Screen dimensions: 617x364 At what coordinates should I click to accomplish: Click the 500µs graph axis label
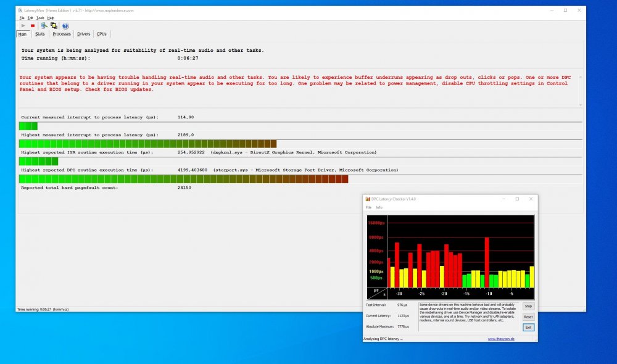click(x=376, y=278)
